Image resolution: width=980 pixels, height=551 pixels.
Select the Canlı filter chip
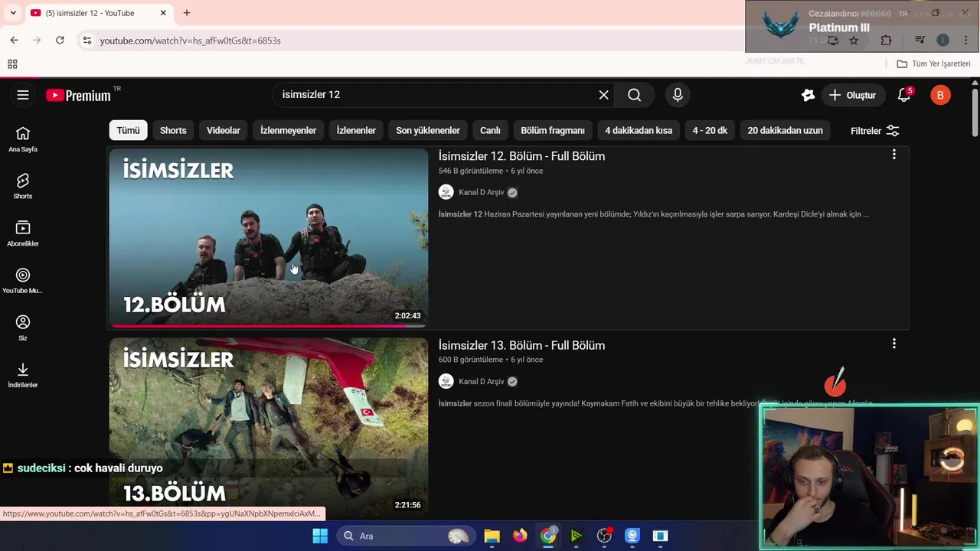click(x=490, y=130)
